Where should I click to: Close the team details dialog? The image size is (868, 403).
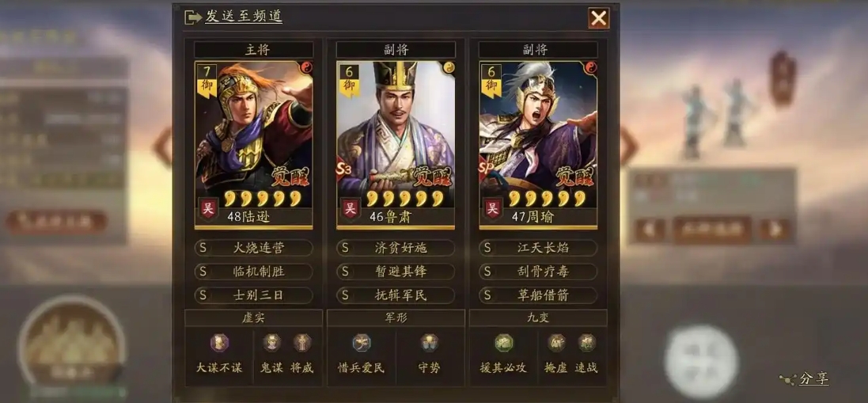[x=598, y=18]
